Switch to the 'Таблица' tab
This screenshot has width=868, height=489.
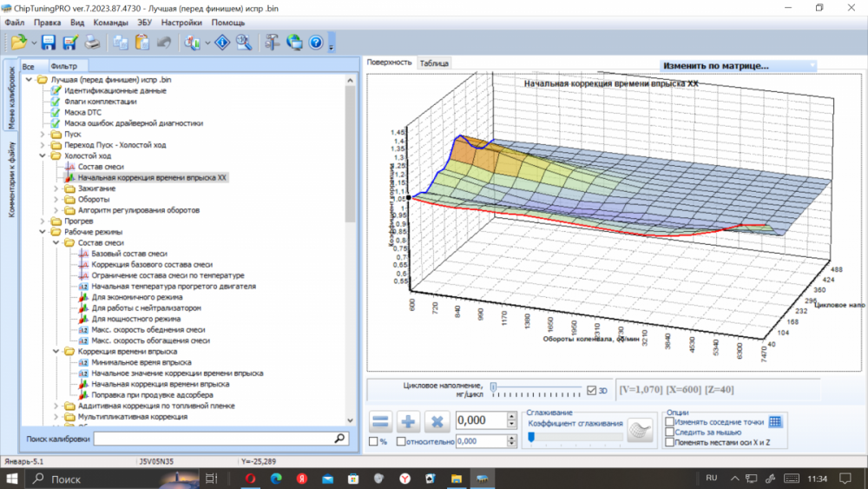coord(434,63)
